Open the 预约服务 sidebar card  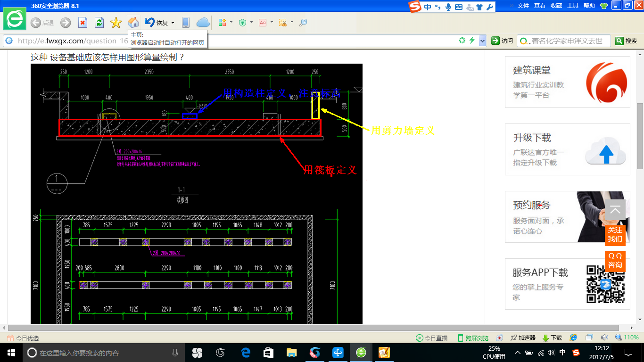point(568,217)
